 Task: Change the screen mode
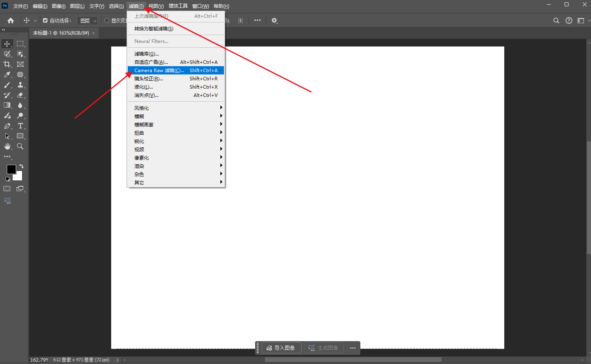(20, 189)
